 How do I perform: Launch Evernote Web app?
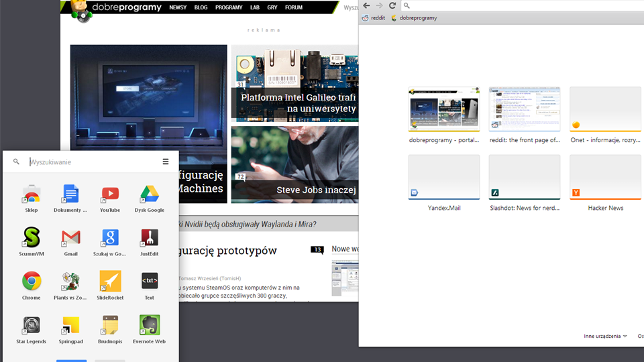149,326
